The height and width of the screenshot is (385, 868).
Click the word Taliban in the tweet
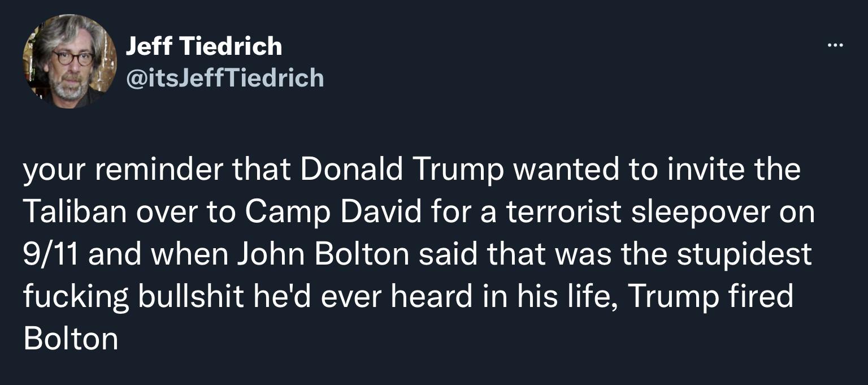[71, 210]
